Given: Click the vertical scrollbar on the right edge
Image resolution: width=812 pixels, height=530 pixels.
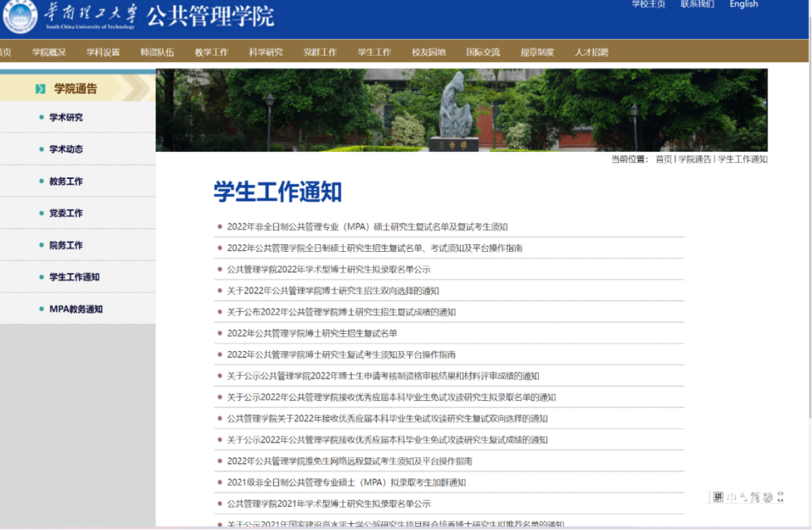Looking at the screenshot, I should click(x=810, y=217).
